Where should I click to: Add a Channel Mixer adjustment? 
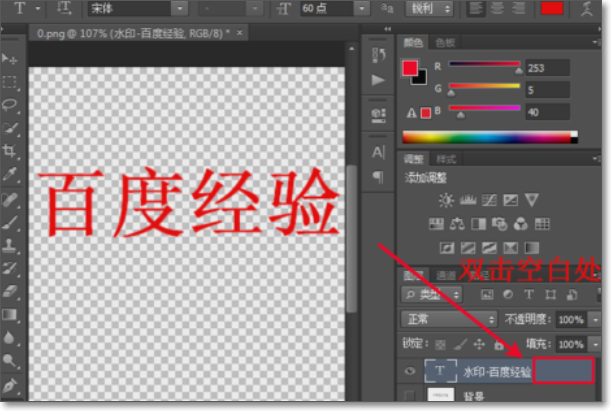coord(521,224)
